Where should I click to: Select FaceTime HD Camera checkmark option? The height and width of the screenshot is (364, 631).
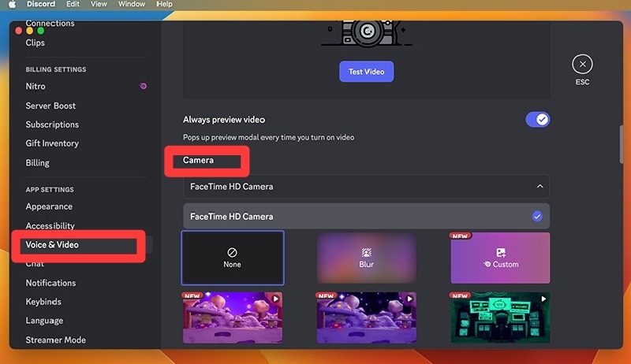tap(536, 217)
